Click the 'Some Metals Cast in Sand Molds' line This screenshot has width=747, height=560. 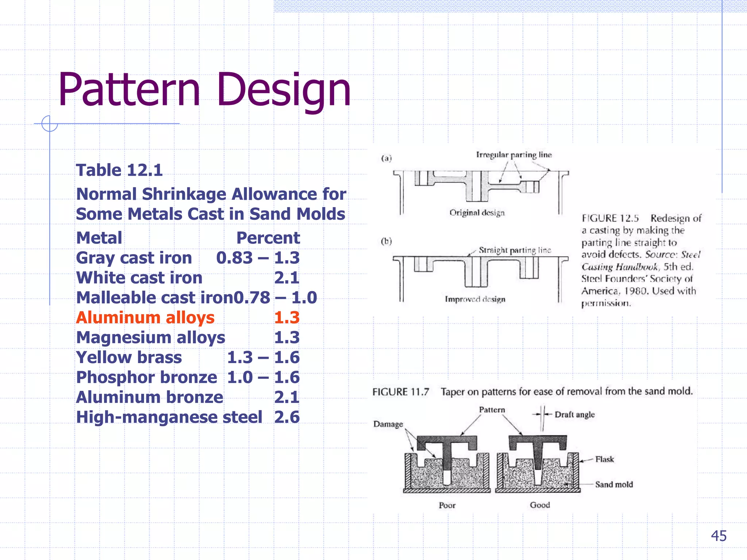pyautogui.click(x=210, y=214)
